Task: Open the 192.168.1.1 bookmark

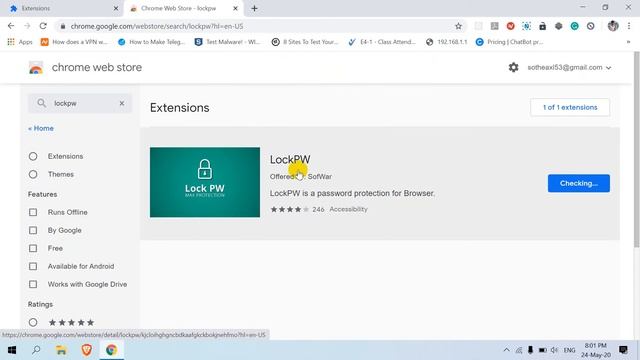Action: click(x=446, y=42)
